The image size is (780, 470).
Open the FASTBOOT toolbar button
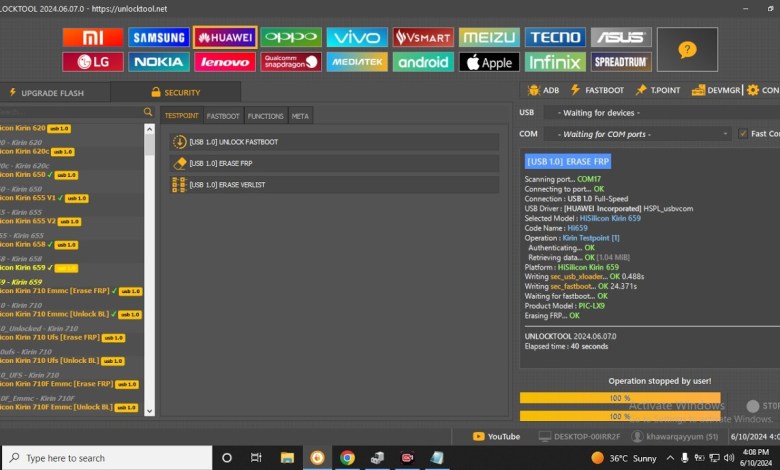596,90
